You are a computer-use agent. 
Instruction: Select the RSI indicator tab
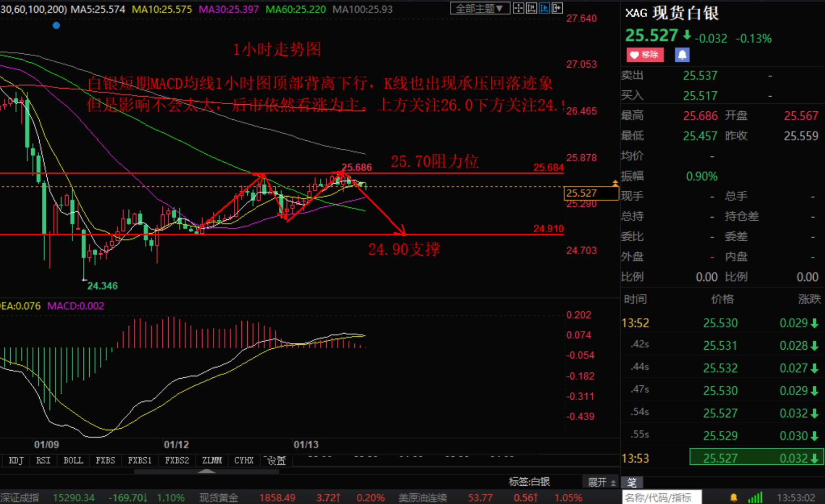pos(43,460)
